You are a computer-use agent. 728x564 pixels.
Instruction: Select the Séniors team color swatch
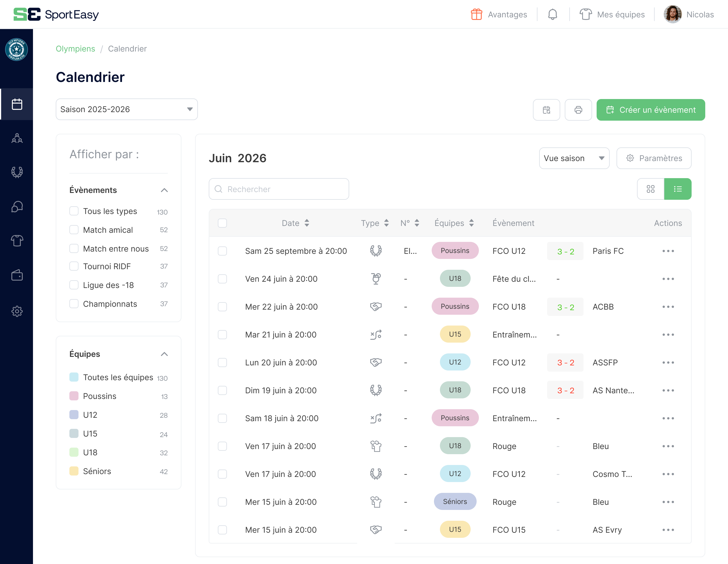[x=74, y=471]
